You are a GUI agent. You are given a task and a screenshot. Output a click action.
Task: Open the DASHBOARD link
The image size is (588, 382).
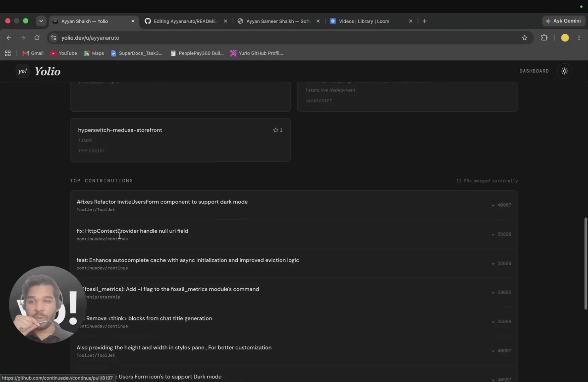(x=534, y=71)
